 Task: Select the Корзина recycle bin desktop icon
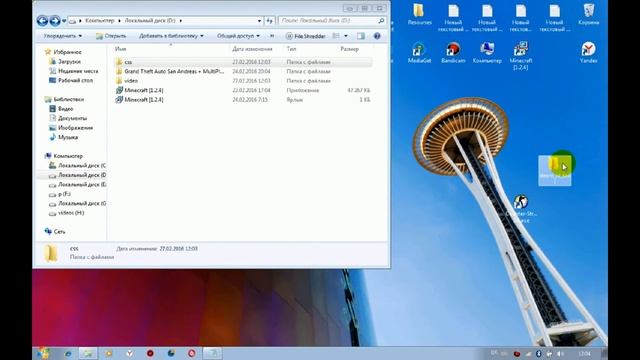tap(589, 15)
